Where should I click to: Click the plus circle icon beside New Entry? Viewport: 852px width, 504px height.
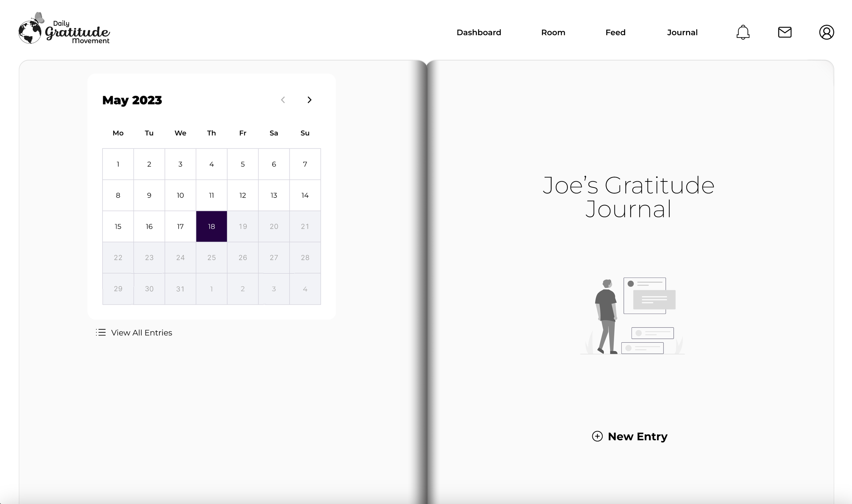(597, 436)
